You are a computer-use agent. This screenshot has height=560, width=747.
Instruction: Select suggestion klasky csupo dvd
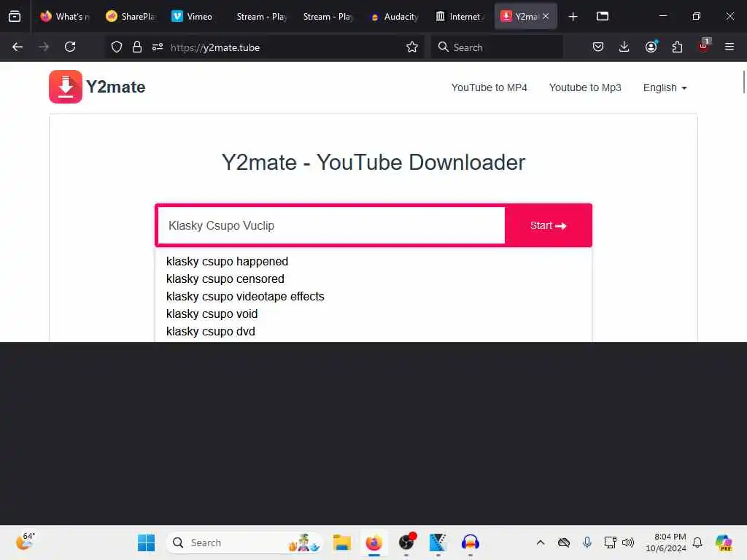click(x=211, y=332)
